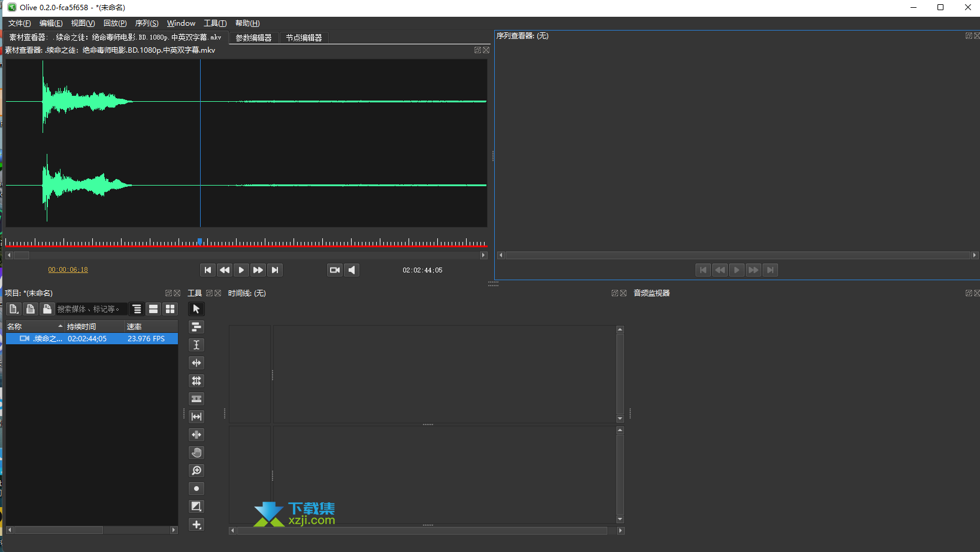This screenshot has height=552, width=980.
Task: Click the Save project icon
Action: coord(47,309)
